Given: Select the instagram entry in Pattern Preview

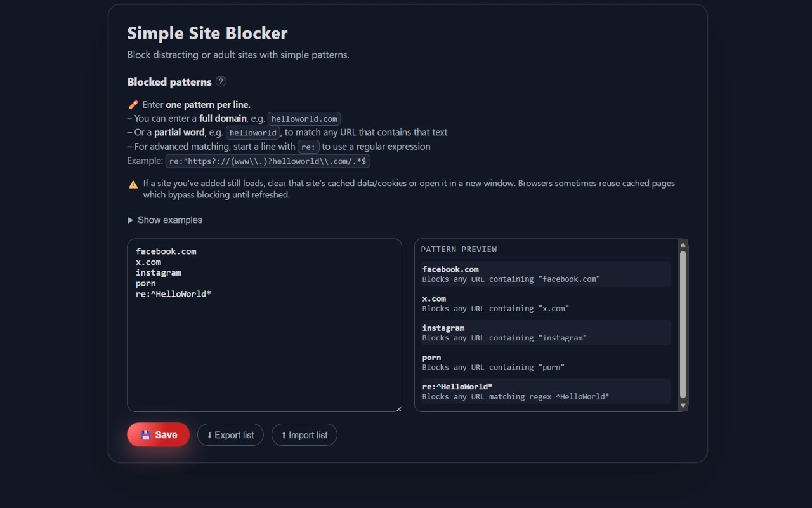Looking at the screenshot, I should [x=546, y=333].
